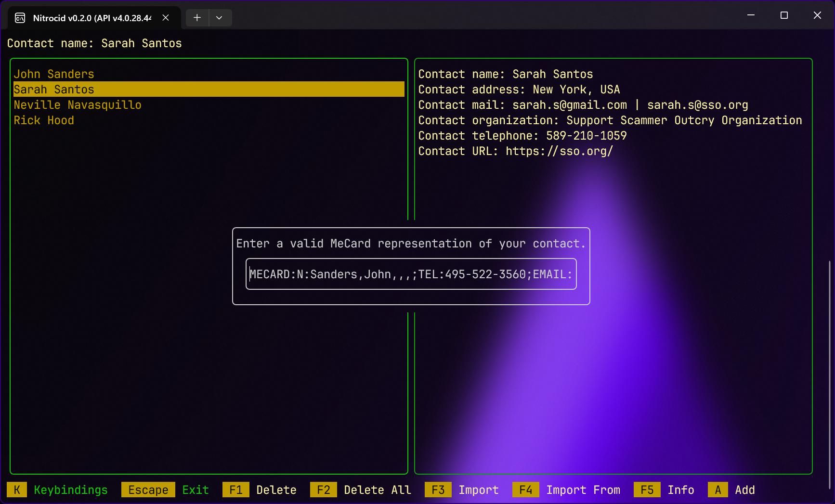Select the highlighted Sarah Santos contact
This screenshot has width=835, height=504.
pos(54,90)
